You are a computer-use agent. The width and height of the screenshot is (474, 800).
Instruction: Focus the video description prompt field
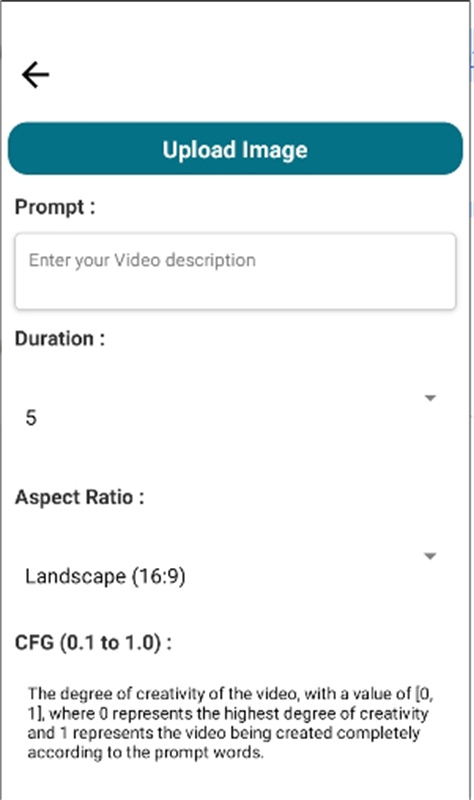tap(235, 271)
